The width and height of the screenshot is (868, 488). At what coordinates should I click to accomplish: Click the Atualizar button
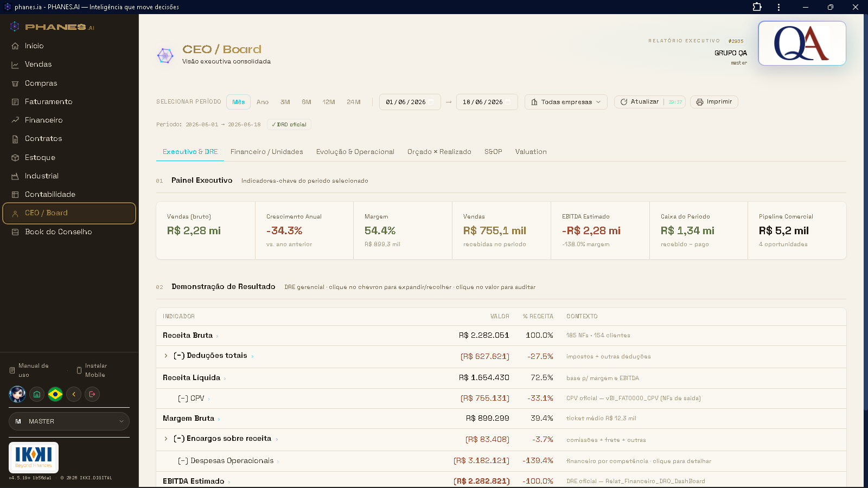(650, 102)
